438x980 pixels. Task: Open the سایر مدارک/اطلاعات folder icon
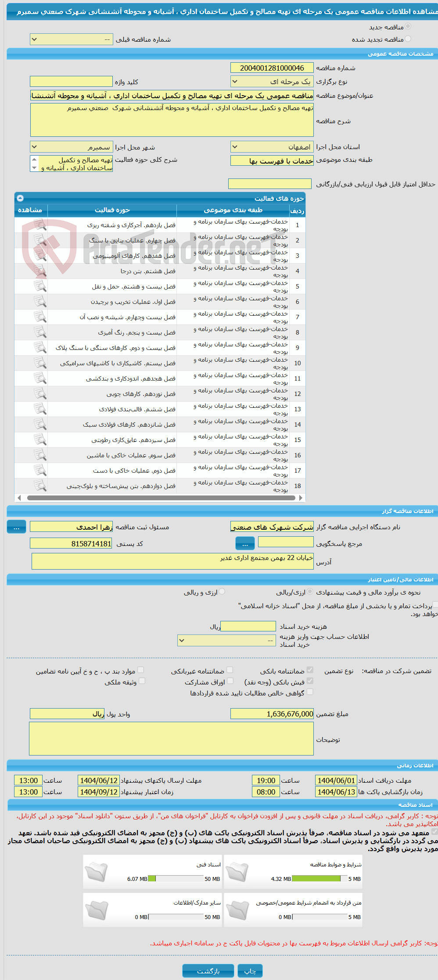96,910
